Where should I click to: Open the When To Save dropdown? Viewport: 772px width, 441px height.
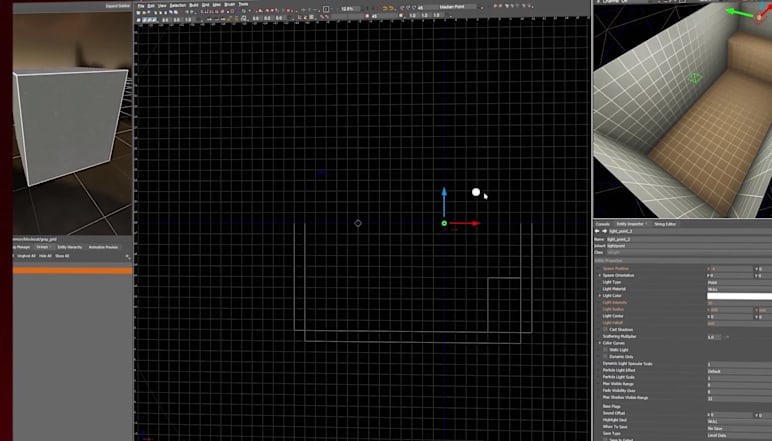(740, 428)
